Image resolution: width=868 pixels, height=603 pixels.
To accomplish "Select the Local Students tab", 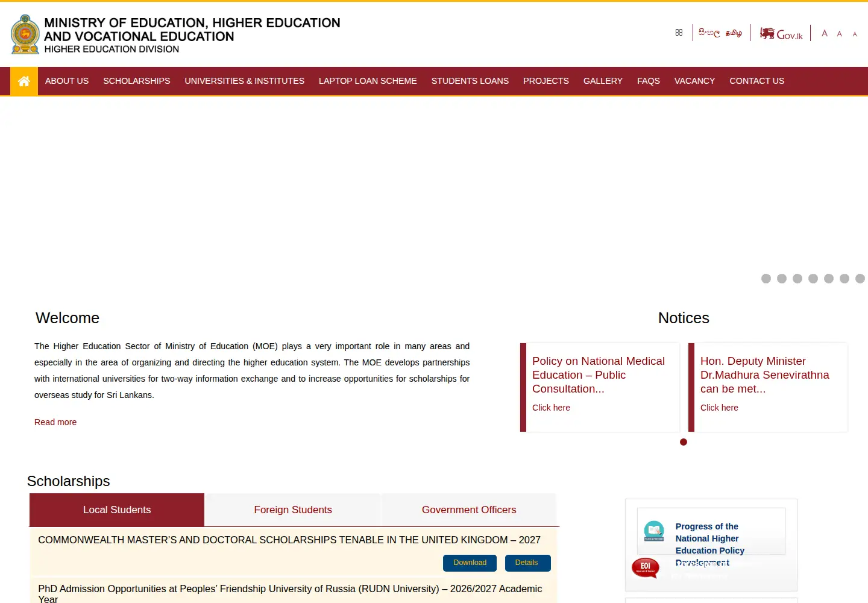I will click(117, 510).
